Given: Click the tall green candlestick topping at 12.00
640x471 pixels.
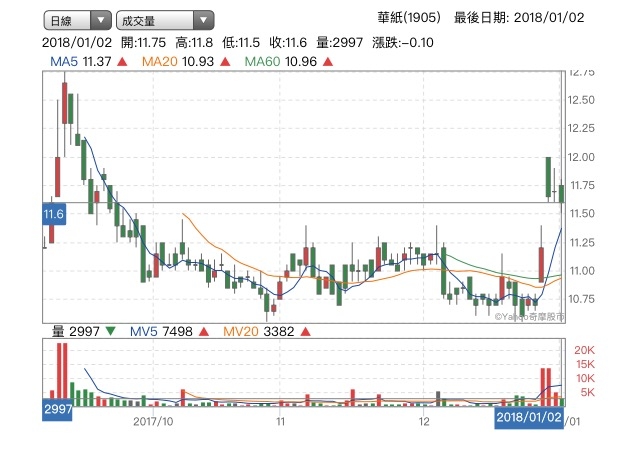Looking at the screenshot, I should (x=549, y=177).
